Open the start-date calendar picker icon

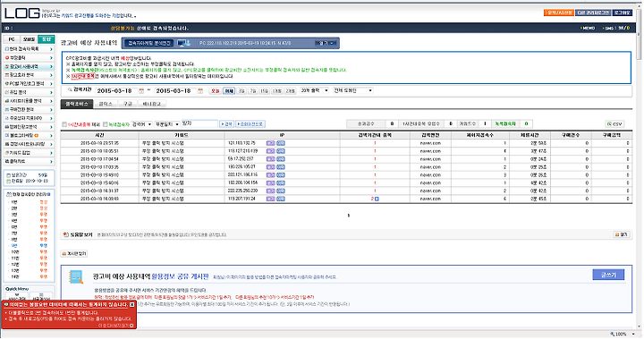pyautogui.click(x=141, y=91)
